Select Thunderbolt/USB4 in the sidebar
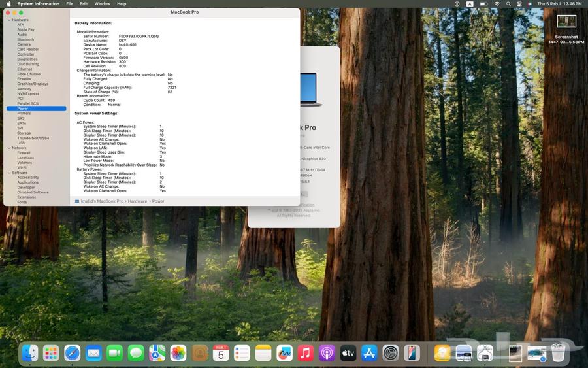588x368 pixels. point(33,138)
